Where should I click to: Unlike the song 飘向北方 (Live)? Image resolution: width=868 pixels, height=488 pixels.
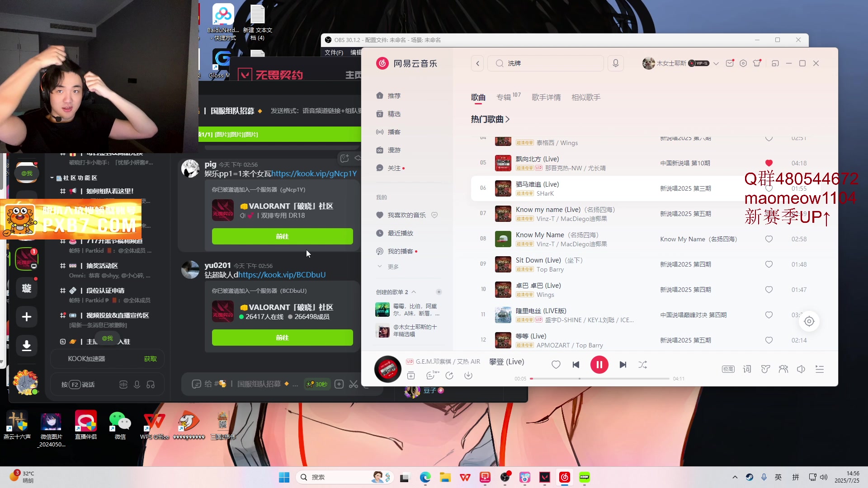(x=769, y=163)
